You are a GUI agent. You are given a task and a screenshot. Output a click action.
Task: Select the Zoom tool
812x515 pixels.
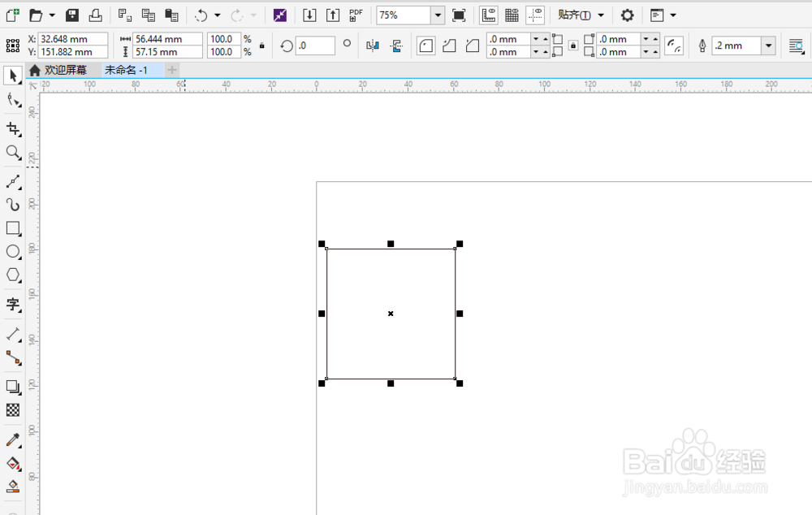click(13, 153)
